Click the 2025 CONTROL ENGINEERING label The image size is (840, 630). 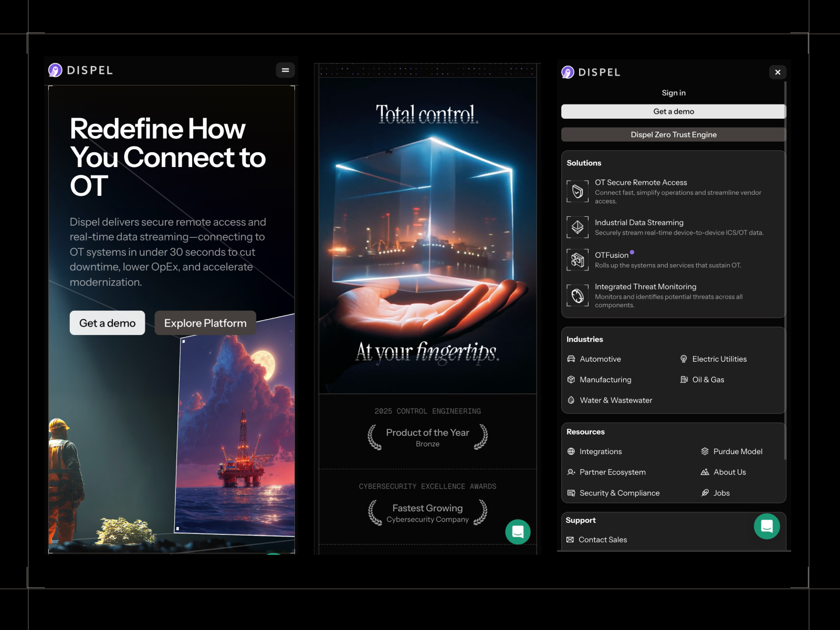[427, 411]
